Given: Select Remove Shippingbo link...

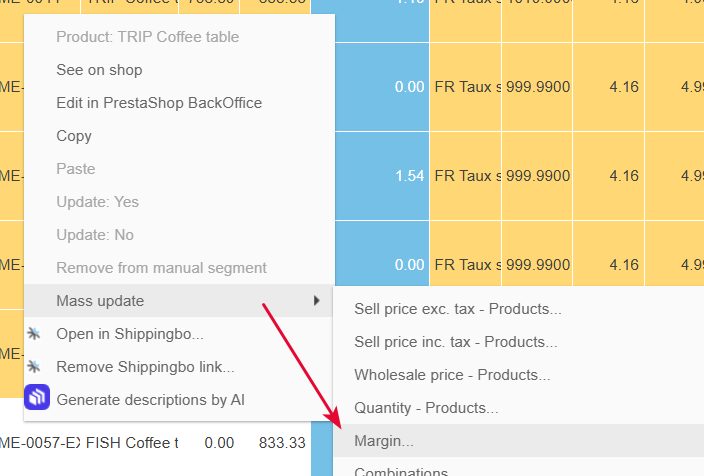Looking at the screenshot, I should (145, 367).
